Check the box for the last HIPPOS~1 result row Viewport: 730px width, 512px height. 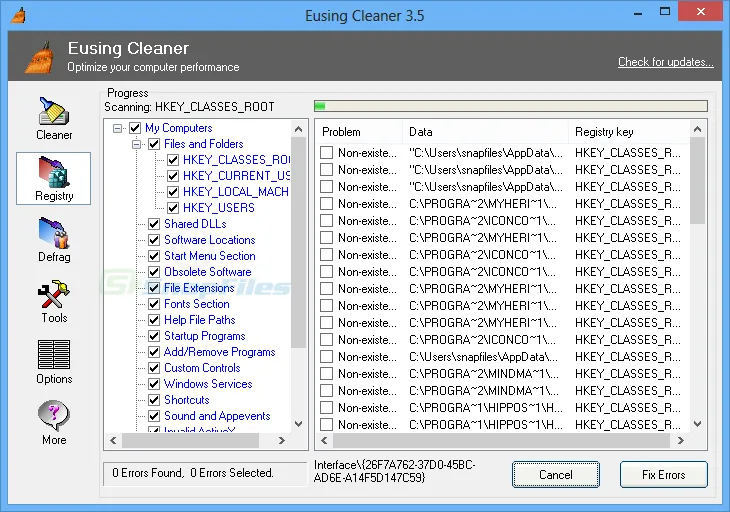click(326, 424)
